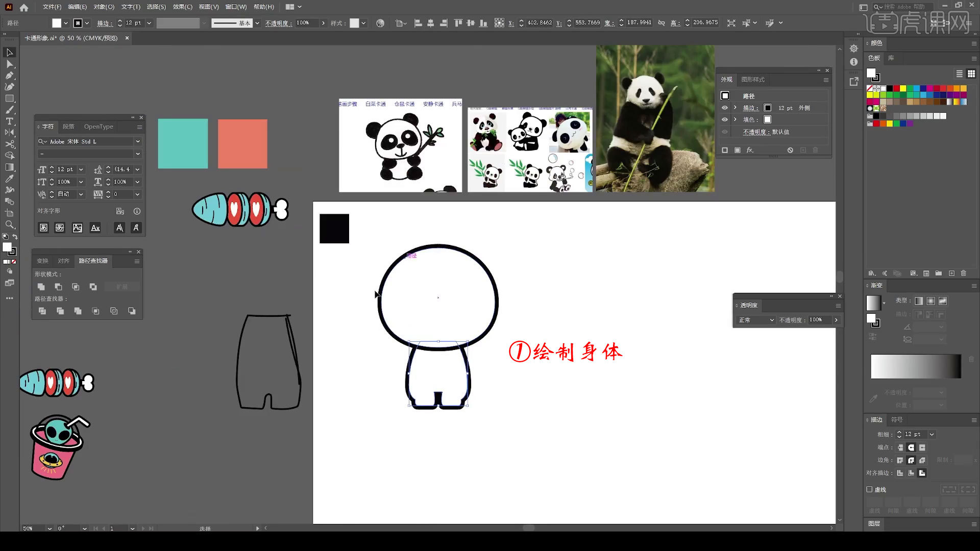Viewport: 980px width, 551px height.
Task: Toggle visibility of the Fill (填色) appearance row
Action: (725, 119)
